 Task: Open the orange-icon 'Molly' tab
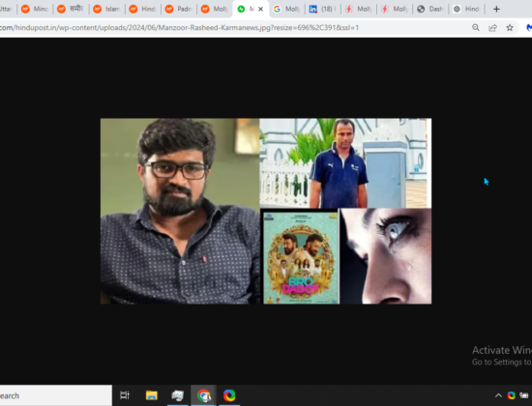point(215,9)
